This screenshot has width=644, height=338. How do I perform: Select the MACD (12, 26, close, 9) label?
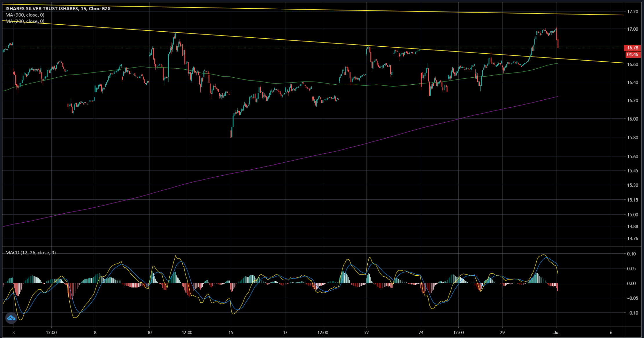coord(30,253)
